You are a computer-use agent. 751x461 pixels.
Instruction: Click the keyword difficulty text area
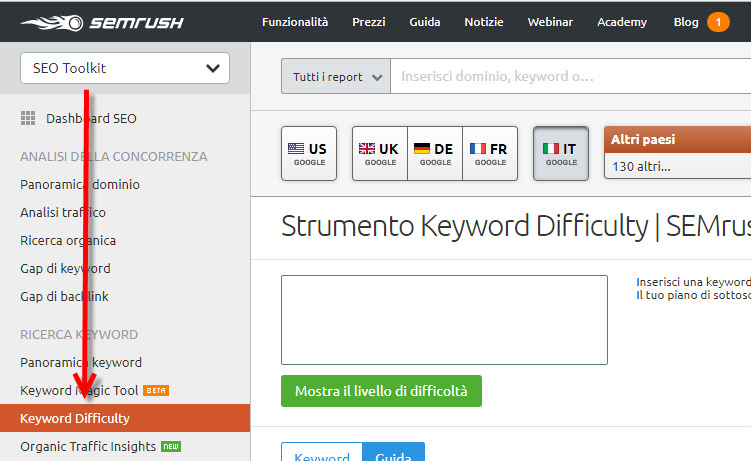(x=444, y=320)
